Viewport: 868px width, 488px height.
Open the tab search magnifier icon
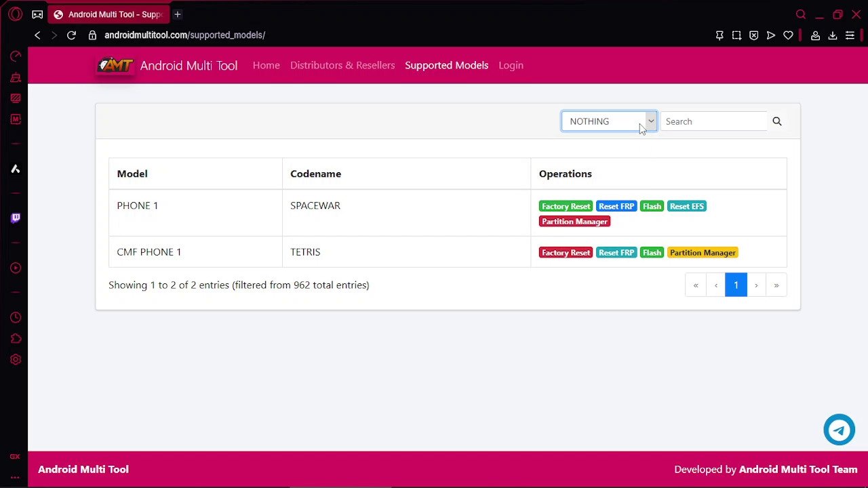[801, 14]
